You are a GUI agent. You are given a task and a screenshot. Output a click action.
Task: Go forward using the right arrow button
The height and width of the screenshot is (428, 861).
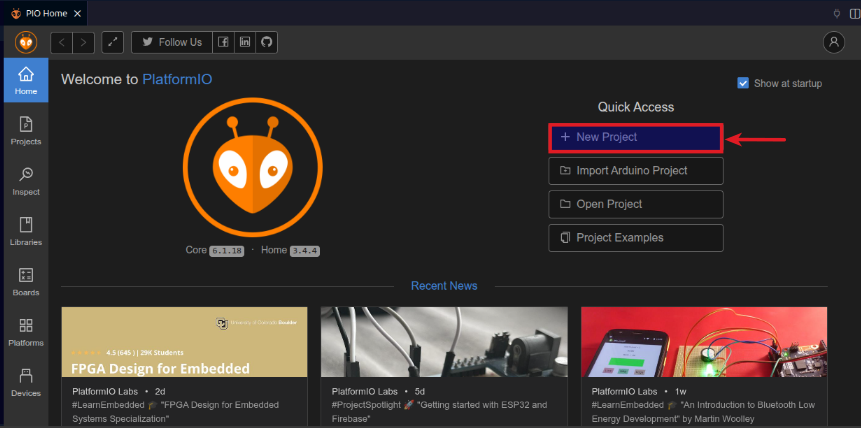(84, 42)
